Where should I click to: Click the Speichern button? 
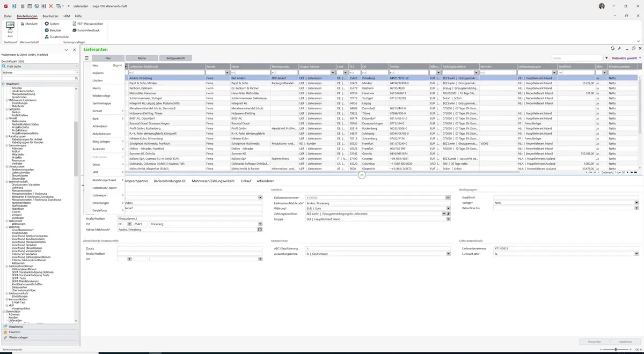click(x=625, y=341)
